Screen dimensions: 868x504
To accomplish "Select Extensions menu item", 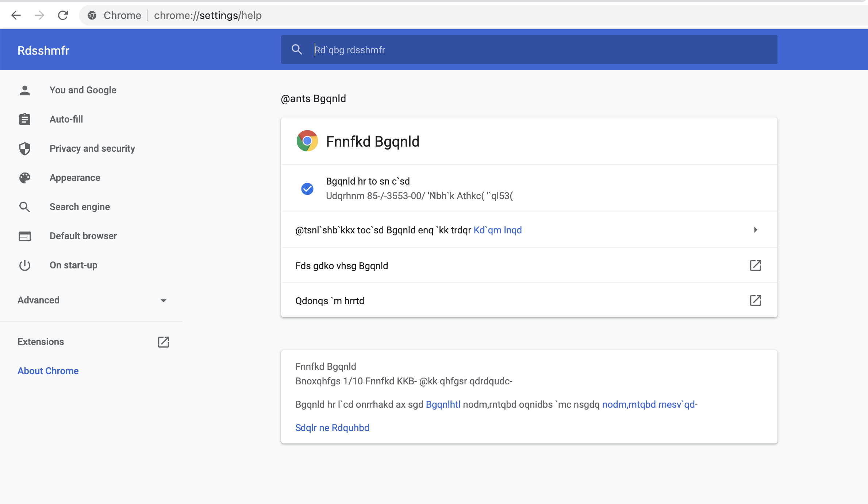I will click(41, 341).
